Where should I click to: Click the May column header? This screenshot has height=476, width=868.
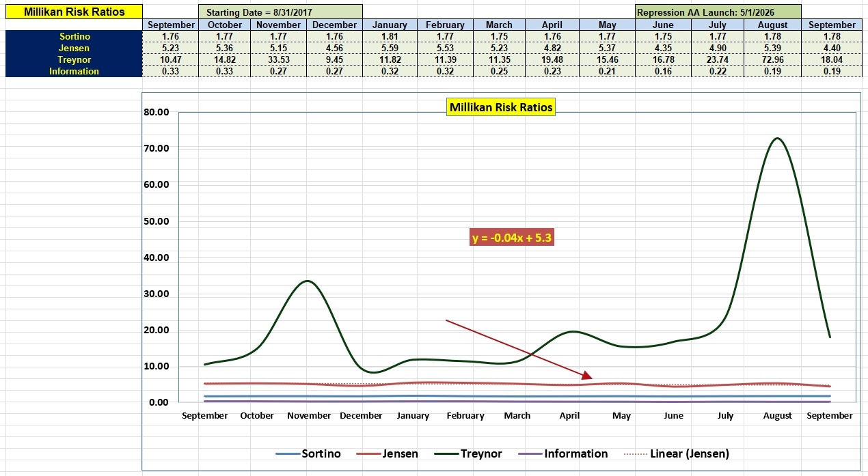point(608,25)
